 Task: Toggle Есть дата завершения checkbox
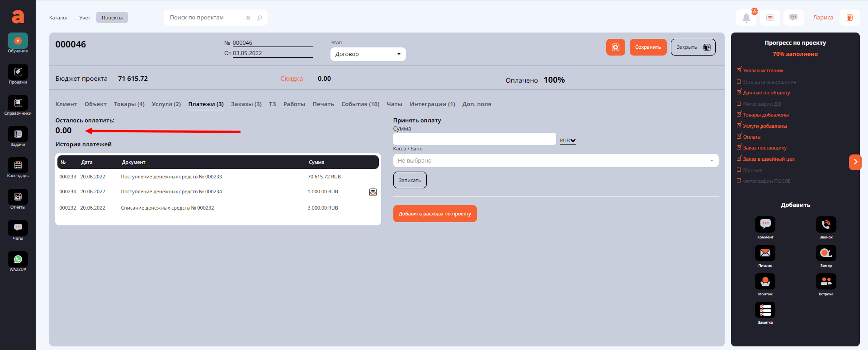[739, 82]
